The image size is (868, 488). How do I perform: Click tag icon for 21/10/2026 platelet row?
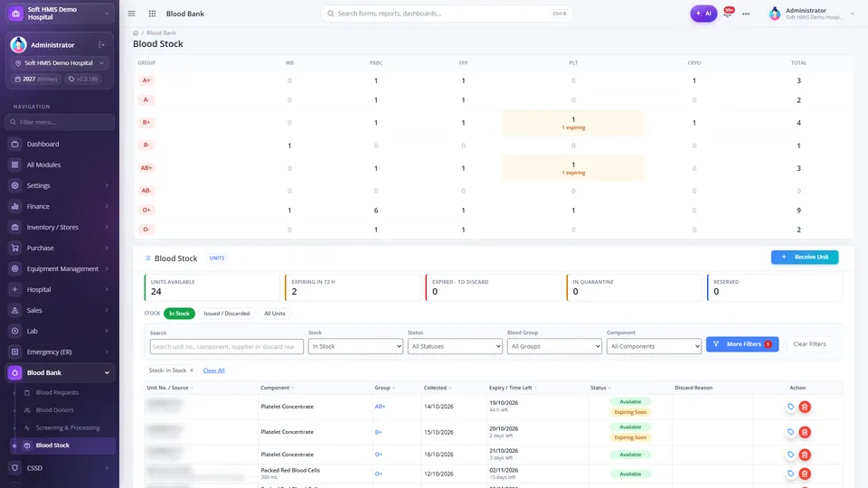(x=790, y=455)
